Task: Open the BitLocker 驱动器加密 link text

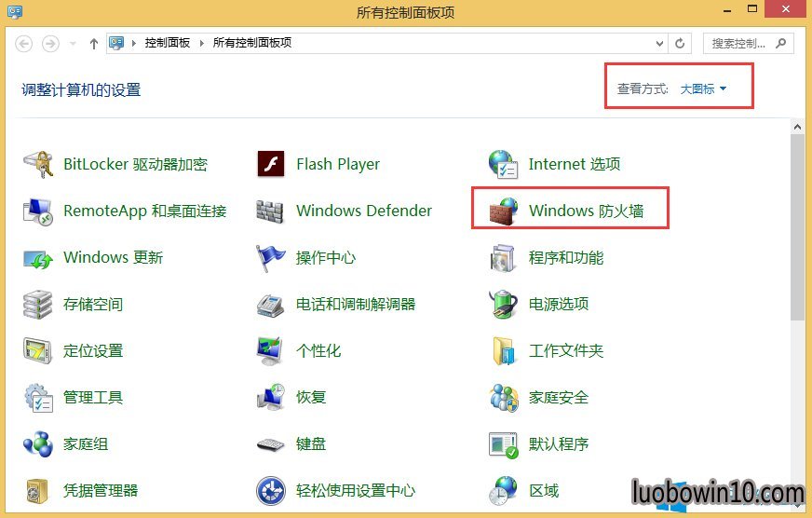Action: [x=136, y=164]
